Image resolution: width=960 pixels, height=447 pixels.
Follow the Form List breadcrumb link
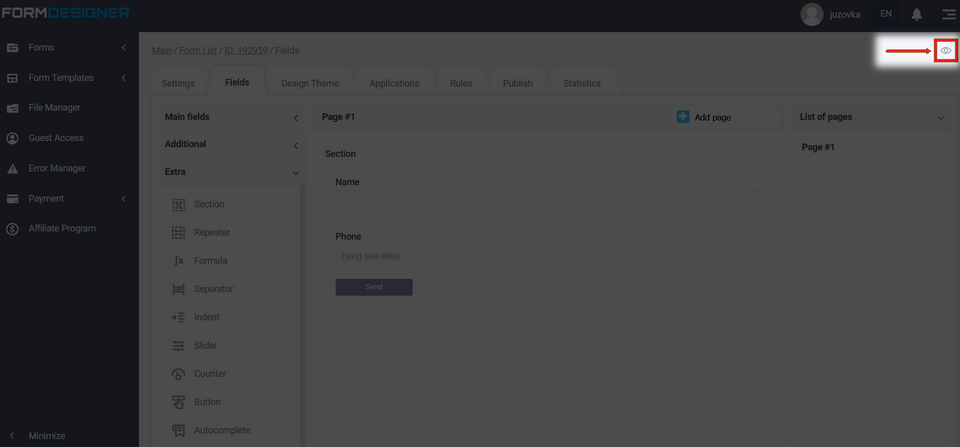(198, 50)
